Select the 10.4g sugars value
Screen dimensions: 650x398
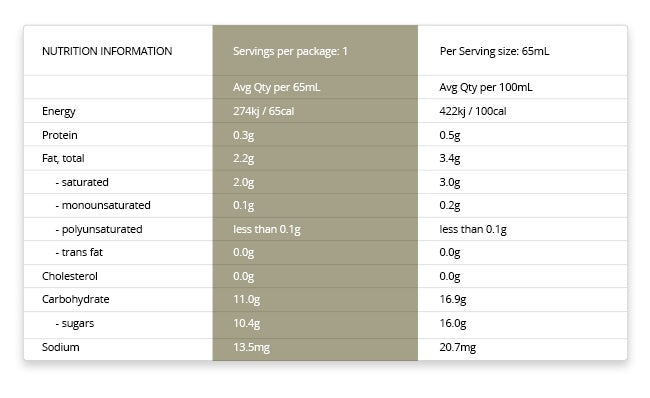click(x=246, y=323)
